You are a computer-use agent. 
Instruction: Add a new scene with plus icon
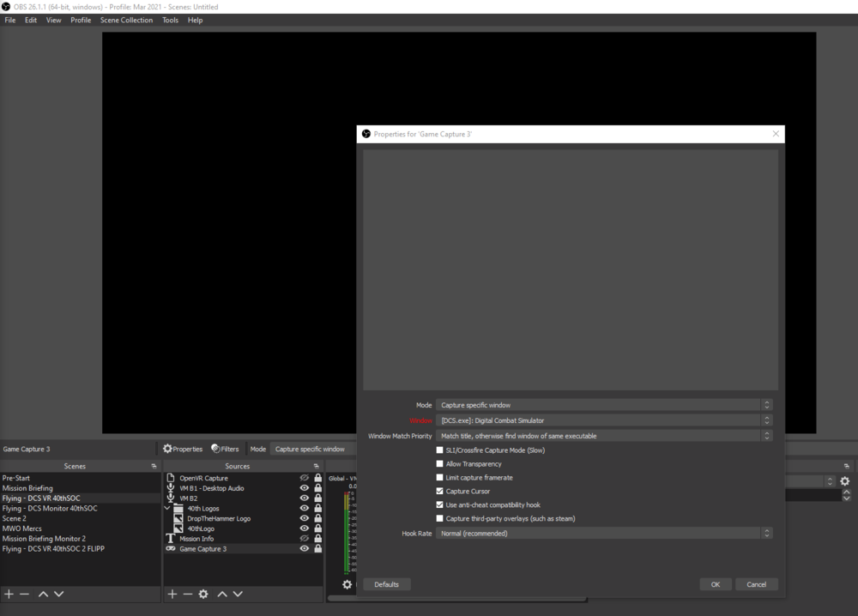pos(9,594)
